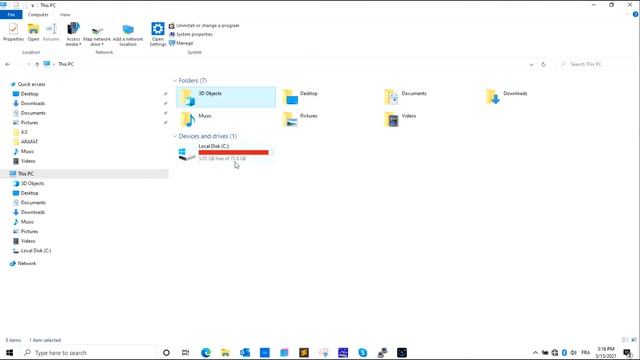Show hidden system tray icons
The width and height of the screenshot is (640, 360).
tap(535, 353)
